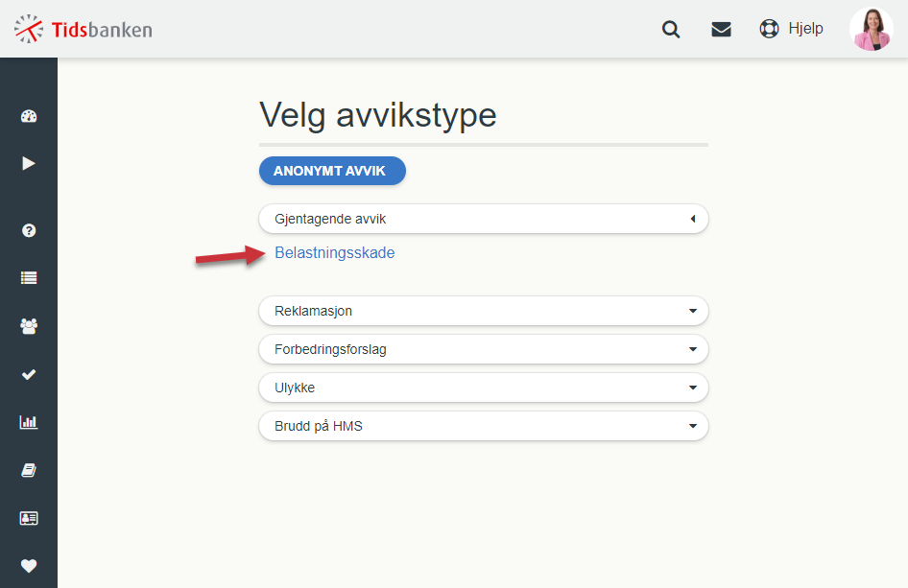Expand the Forbedringsforslag category
Image resolution: width=908 pixels, height=588 pixels.
click(x=484, y=349)
